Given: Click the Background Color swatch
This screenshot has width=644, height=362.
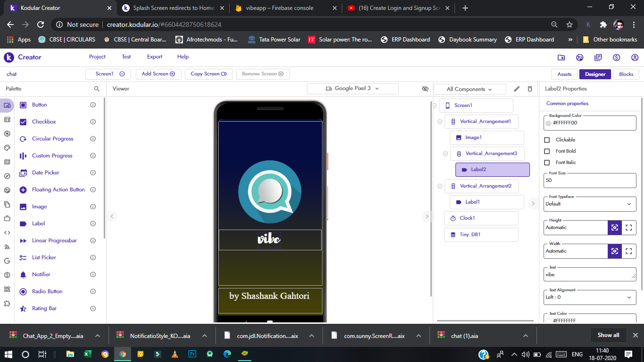Looking at the screenshot, I should tap(548, 123).
